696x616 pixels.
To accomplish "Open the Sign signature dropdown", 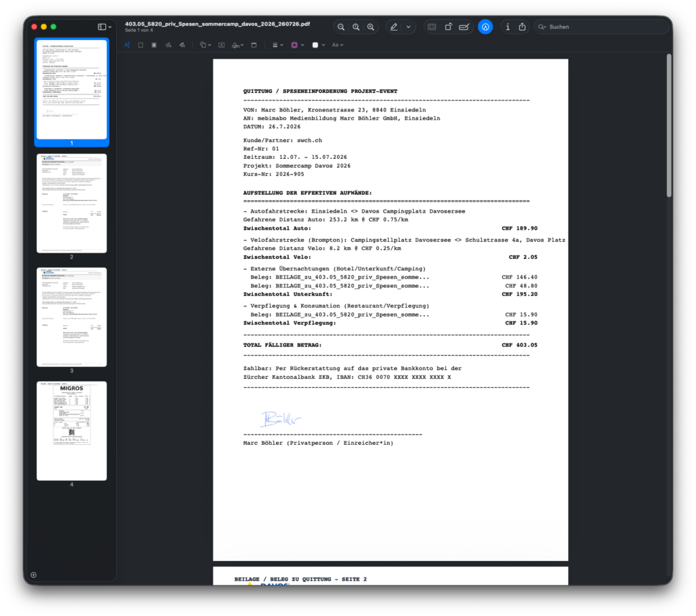I will pos(237,45).
